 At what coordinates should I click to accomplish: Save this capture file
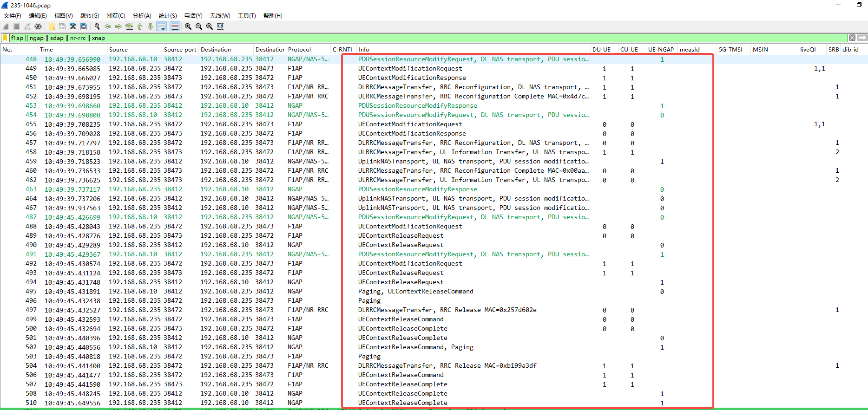pyautogui.click(x=62, y=26)
